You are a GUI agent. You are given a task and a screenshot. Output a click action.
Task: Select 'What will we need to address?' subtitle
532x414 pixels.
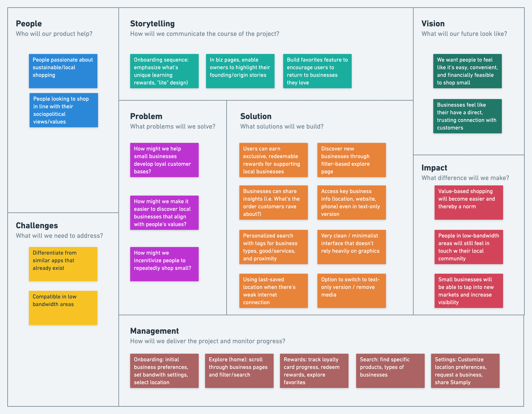(x=59, y=236)
